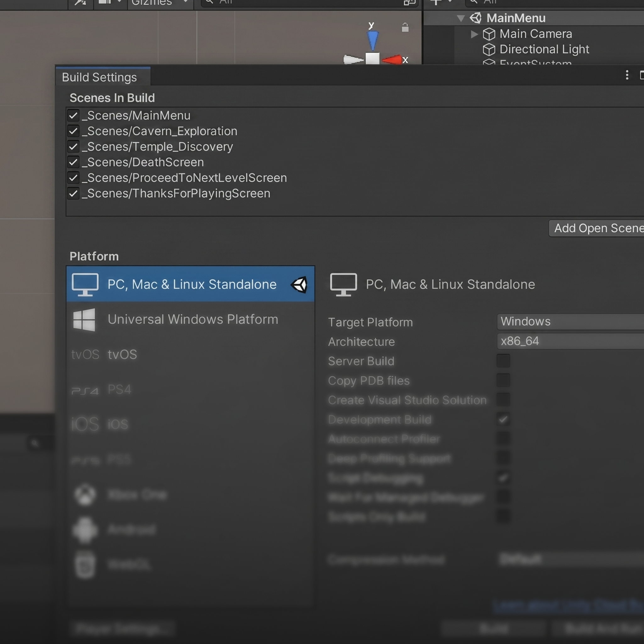
Task: Uncheck the _Scenes/DeathScreen scene checkbox
Action: point(73,162)
